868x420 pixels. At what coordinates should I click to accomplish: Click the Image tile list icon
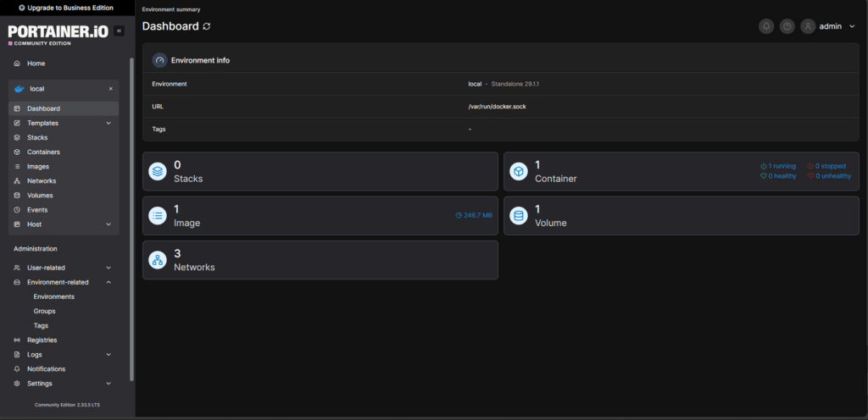[x=158, y=216]
